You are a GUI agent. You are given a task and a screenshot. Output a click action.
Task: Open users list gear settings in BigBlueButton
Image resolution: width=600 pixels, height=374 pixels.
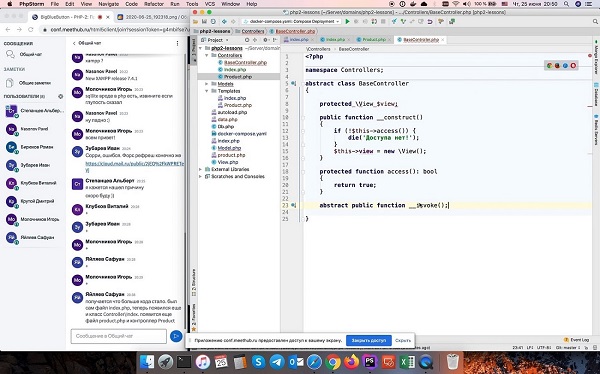pos(60,96)
